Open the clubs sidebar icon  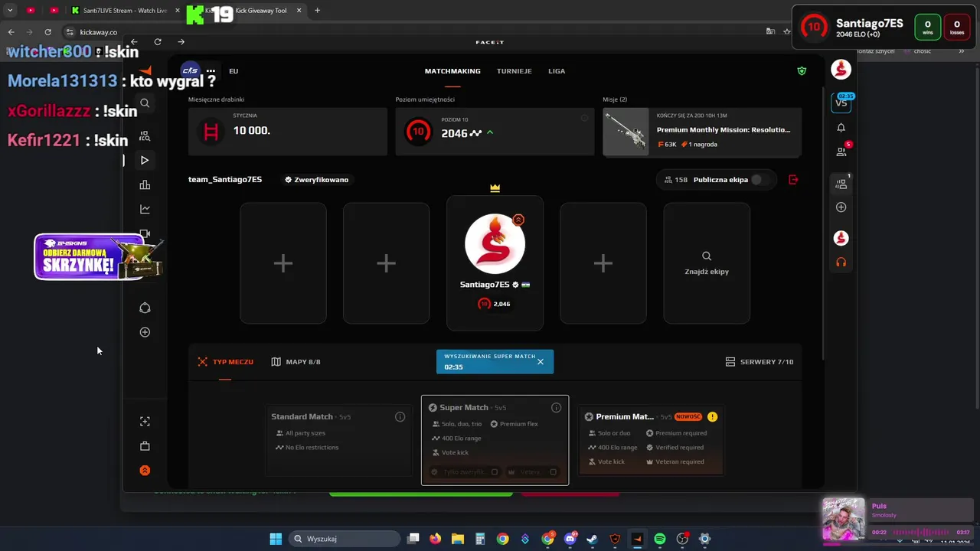pos(145,308)
